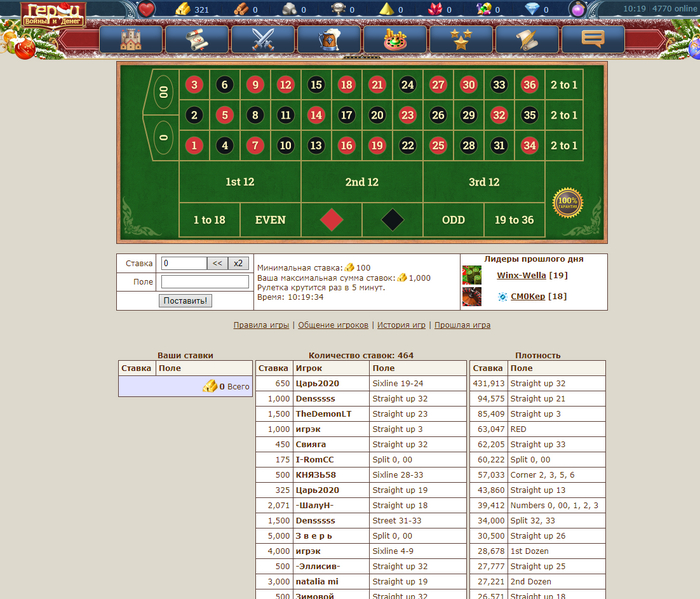Viewport: 700px width, 599px height.
Task: Bet on 1 to 18
Action: tap(209, 220)
